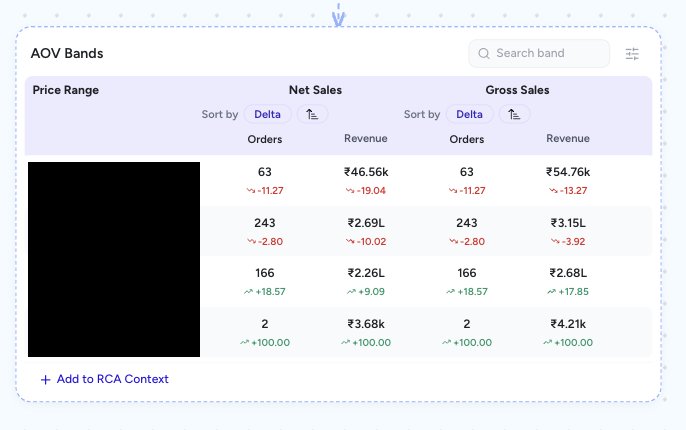
Task: Click Add to RCA Context link
Action: [x=112, y=379]
